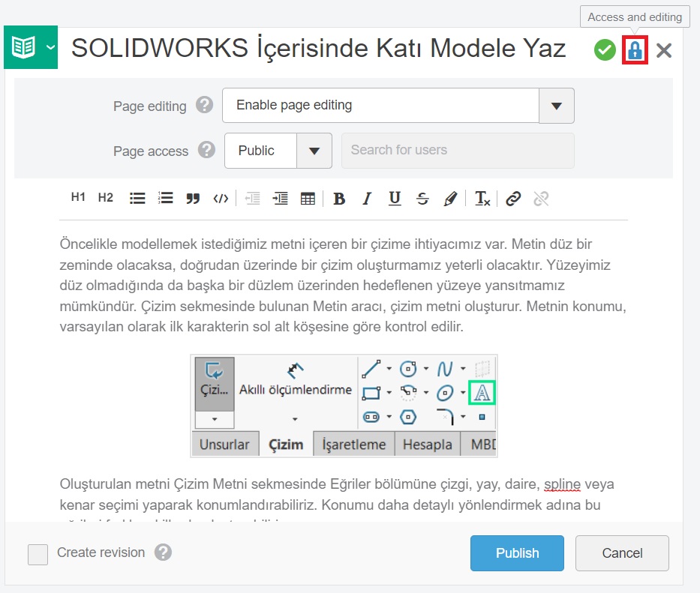Apply blockquote formatting
Viewport: 700px width, 593px height.
pos(193,199)
